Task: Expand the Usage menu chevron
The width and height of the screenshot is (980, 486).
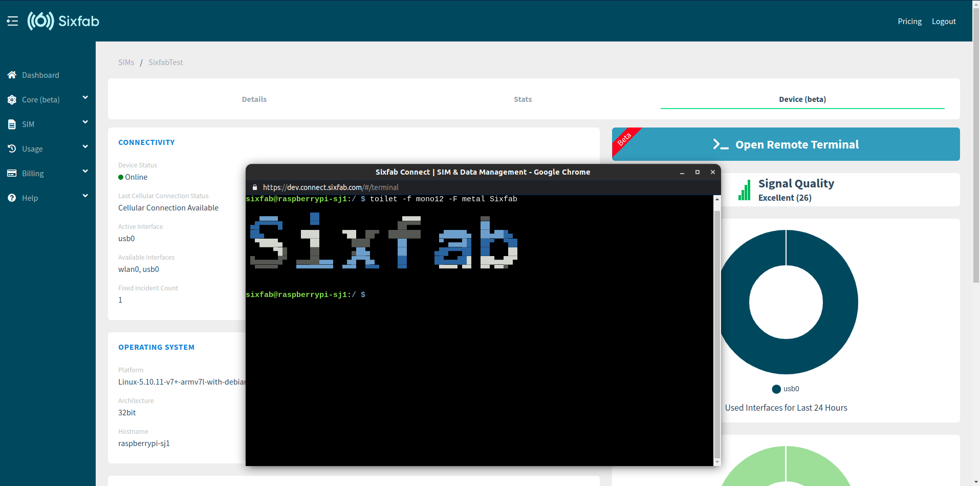Action: click(85, 146)
